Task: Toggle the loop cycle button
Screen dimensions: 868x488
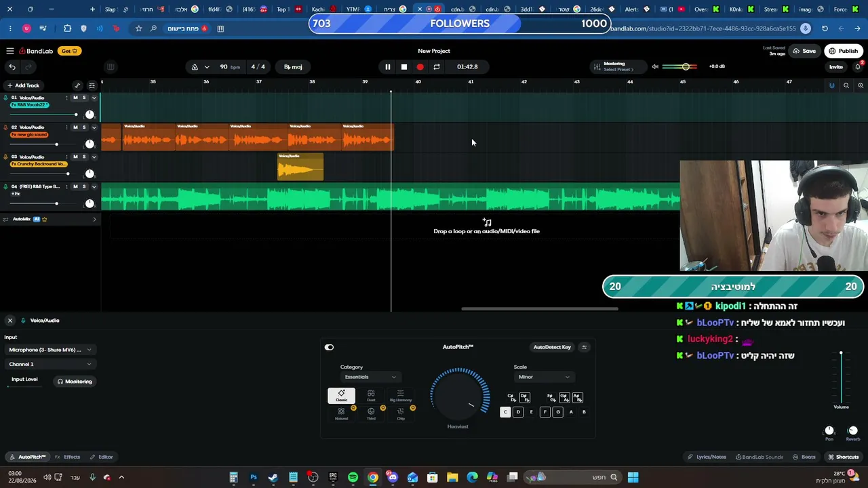Action: point(437,66)
